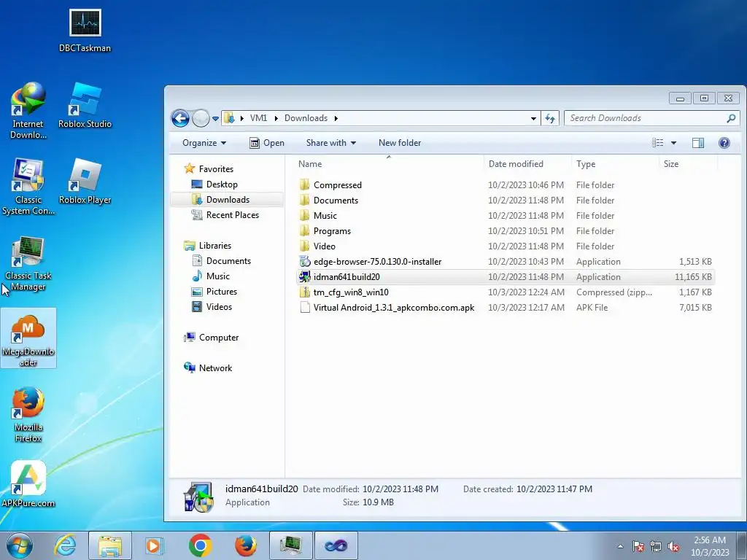Show hidden tray icons arrow
The width and height of the screenshot is (747, 560).
620,546
